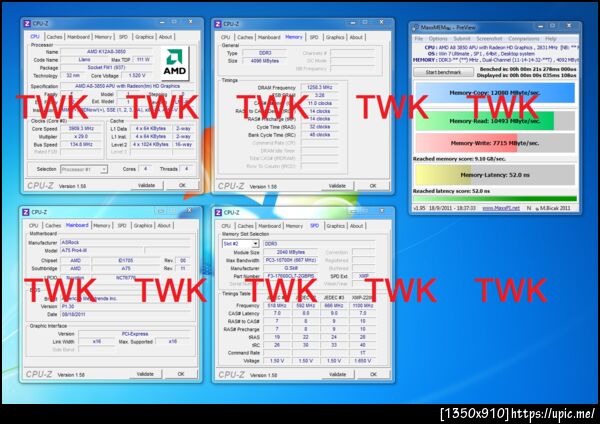Click the BIOS version P1.30 value
The width and height of the screenshot is (600, 424).
(125, 307)
